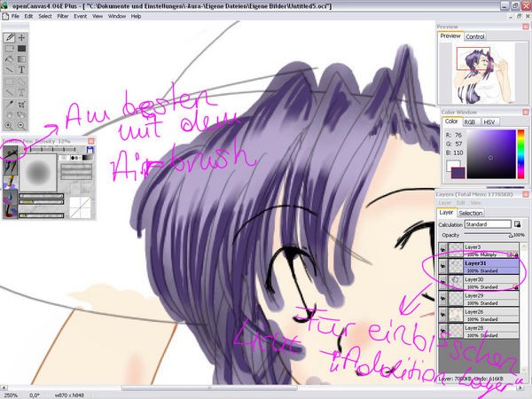Viewport: 532px width, 399px height.
Task: Select the Zoom In magnifier tool
Action: [x=9, y=125]
